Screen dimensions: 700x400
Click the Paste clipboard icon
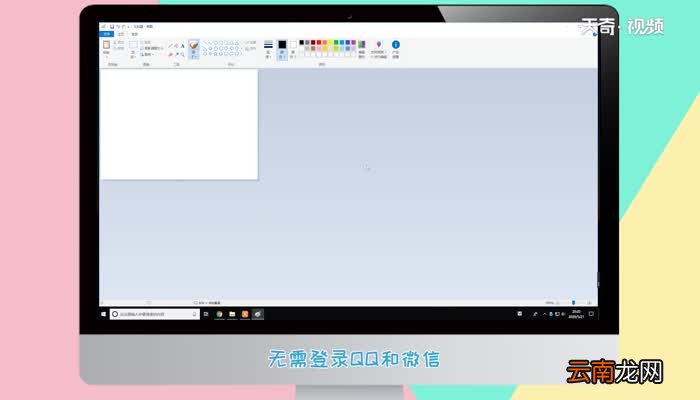pos(106,45)
